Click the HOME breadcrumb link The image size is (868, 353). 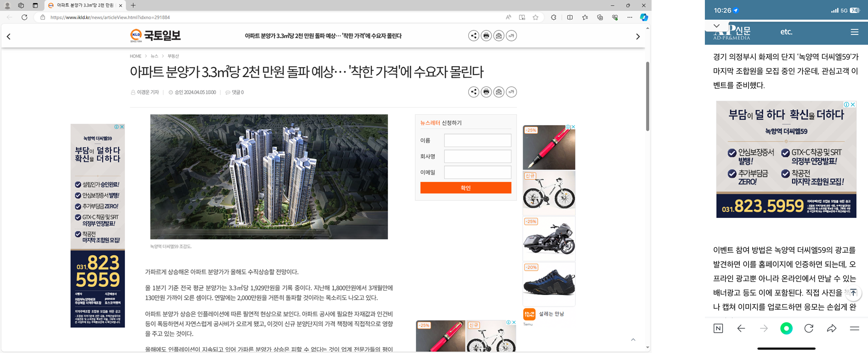(x=135, y=56)
